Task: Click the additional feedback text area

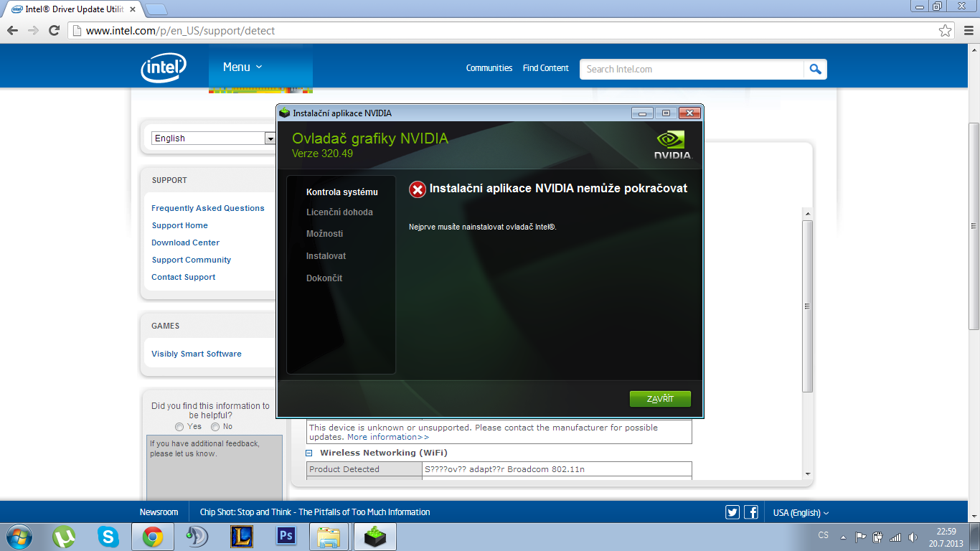Action: 215,468
